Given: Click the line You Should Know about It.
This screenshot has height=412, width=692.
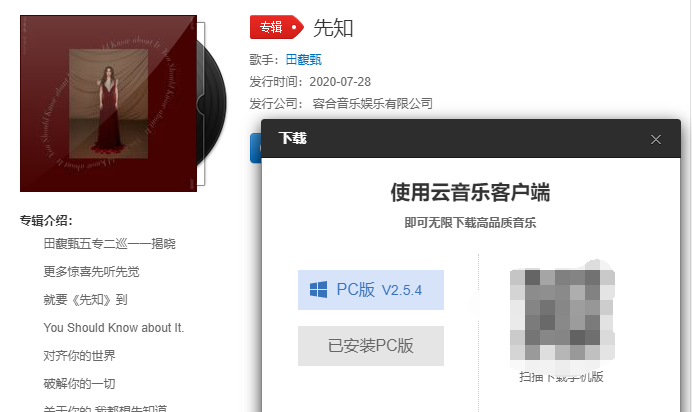Looking at the screenshot, I should 114,328.
